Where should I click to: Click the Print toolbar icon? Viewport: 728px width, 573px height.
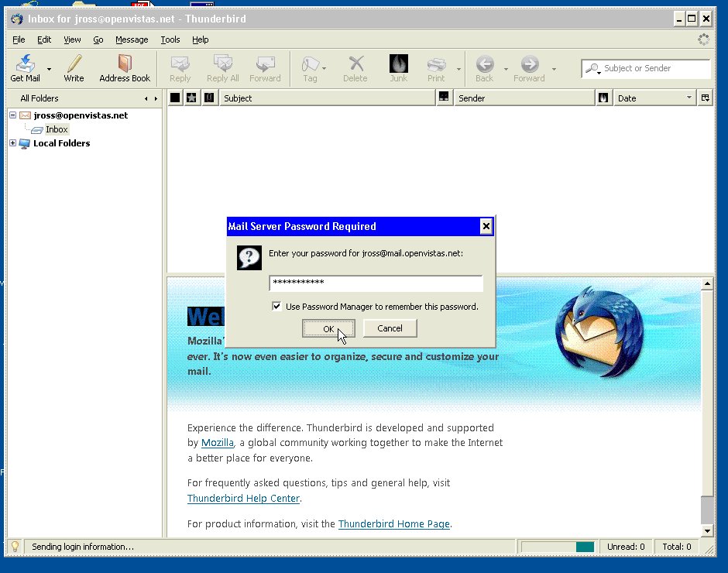click(436, 64)
